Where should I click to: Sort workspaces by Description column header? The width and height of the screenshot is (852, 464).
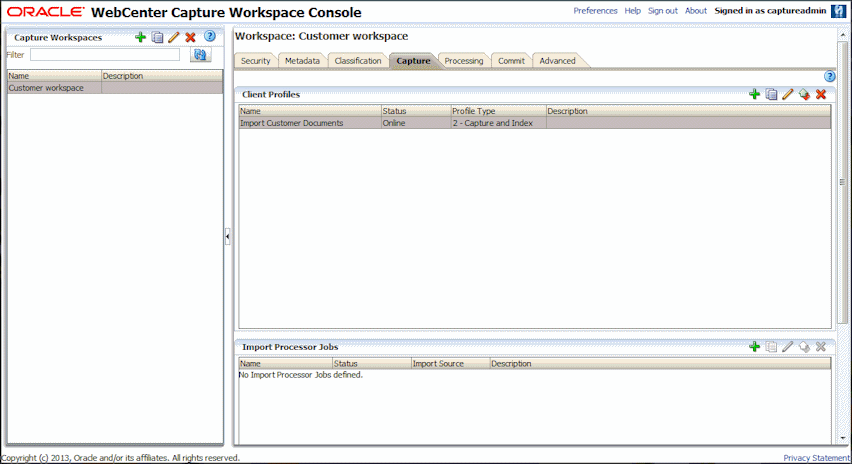coord(162,76)
